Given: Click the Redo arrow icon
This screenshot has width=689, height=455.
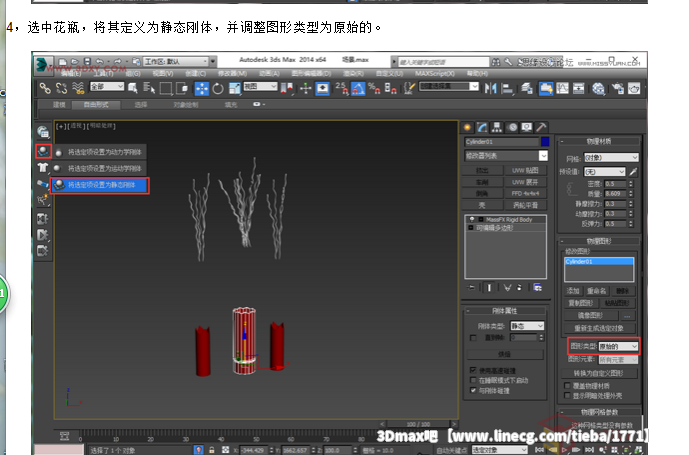Looking at the screenshot, I should click(117, 62).
